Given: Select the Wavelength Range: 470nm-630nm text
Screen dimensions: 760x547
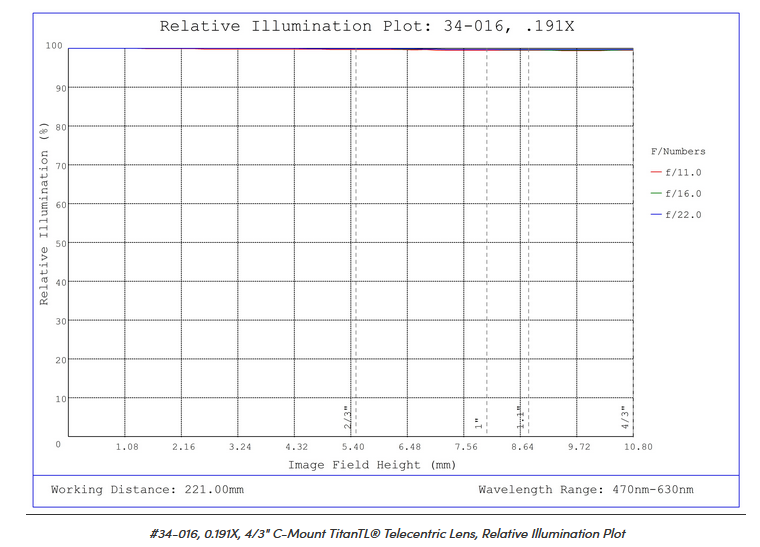Looking at the screenshot, I should (x=585, y=490).
